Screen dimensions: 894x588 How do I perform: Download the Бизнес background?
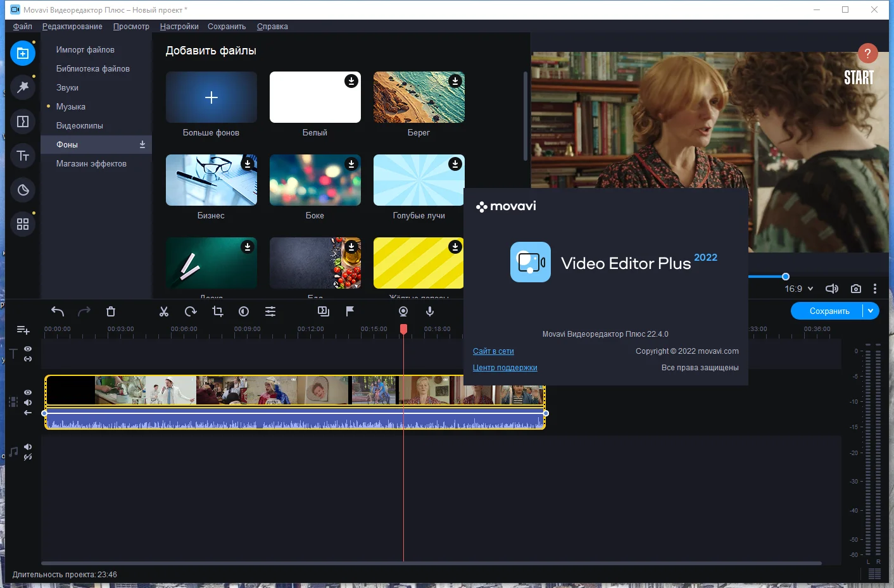248,164
